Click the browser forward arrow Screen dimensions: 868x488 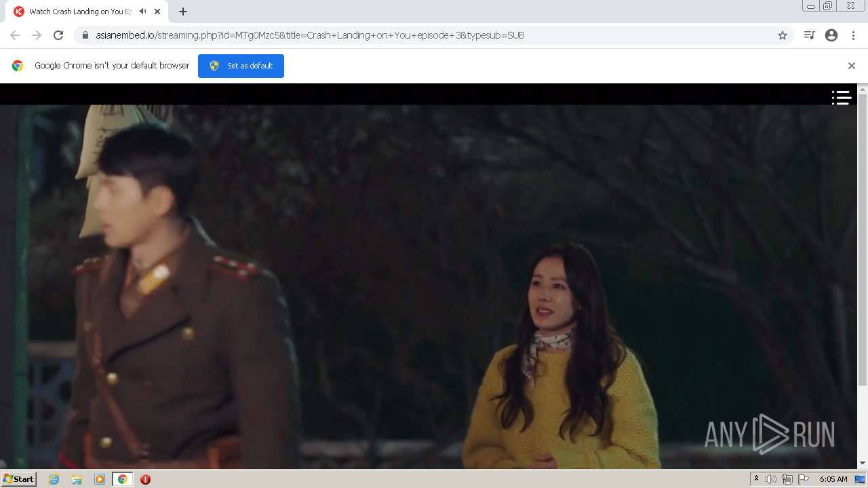[x=37, y=35]
